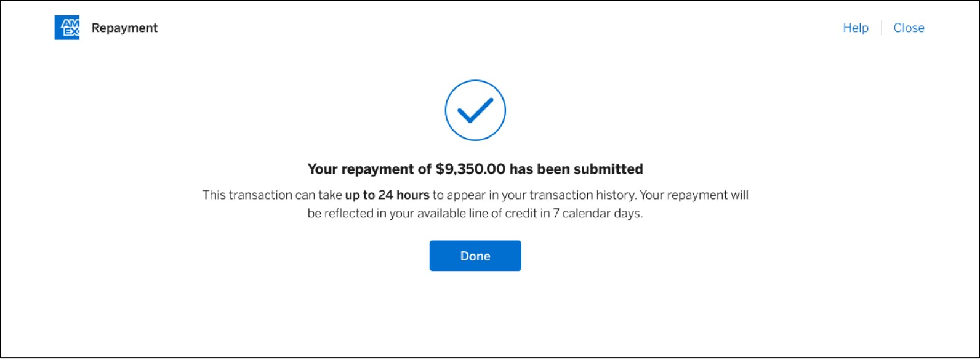980x359 pixels.
Task: Click Help in the header
Action: pos(854,28)
